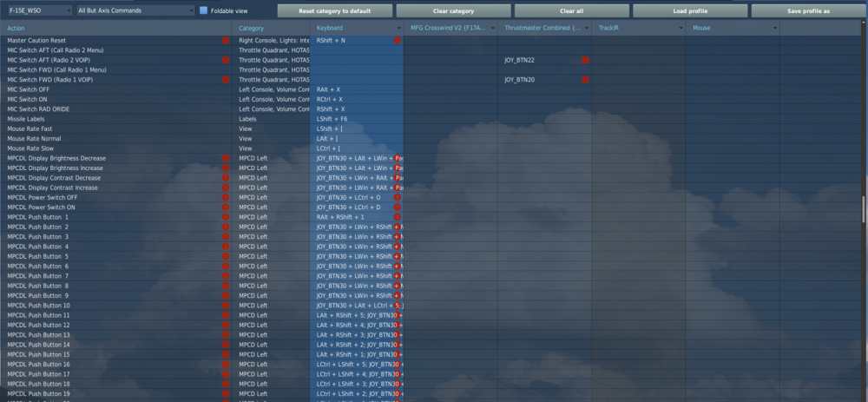Click red conflict icon beside Master Caution Reset action

pyautogui.click(x=226, y=41)
